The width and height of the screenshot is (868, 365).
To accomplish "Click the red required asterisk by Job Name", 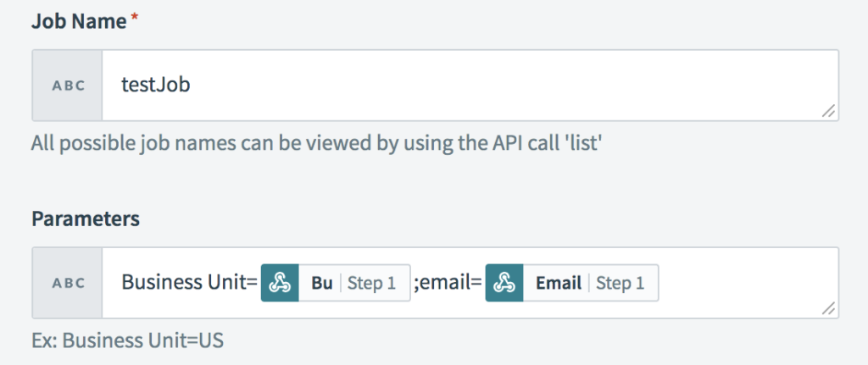I will 134,20.
